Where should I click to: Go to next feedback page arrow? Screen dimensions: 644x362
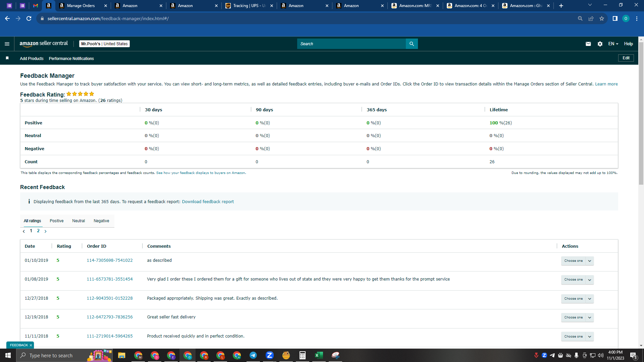click(46, 231)
